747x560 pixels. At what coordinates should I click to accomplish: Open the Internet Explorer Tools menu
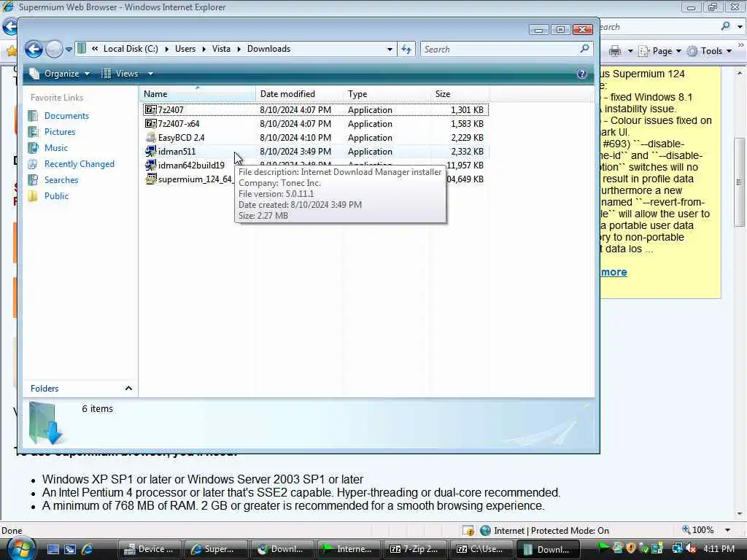pos(709,51)
